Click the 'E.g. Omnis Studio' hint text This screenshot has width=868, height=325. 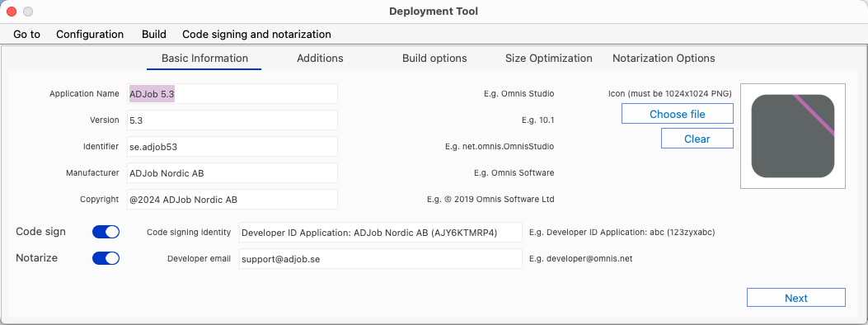(x=518, y=93)
